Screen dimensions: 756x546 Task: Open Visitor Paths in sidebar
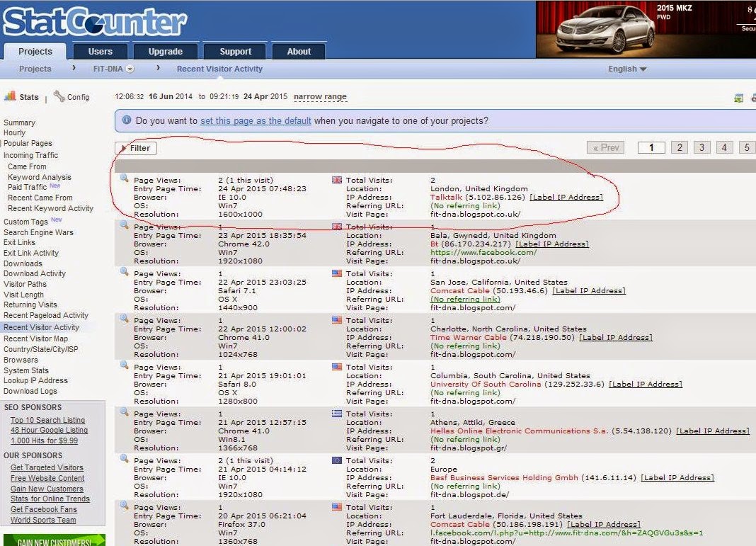pyautogui.click(x=25, y=284)
